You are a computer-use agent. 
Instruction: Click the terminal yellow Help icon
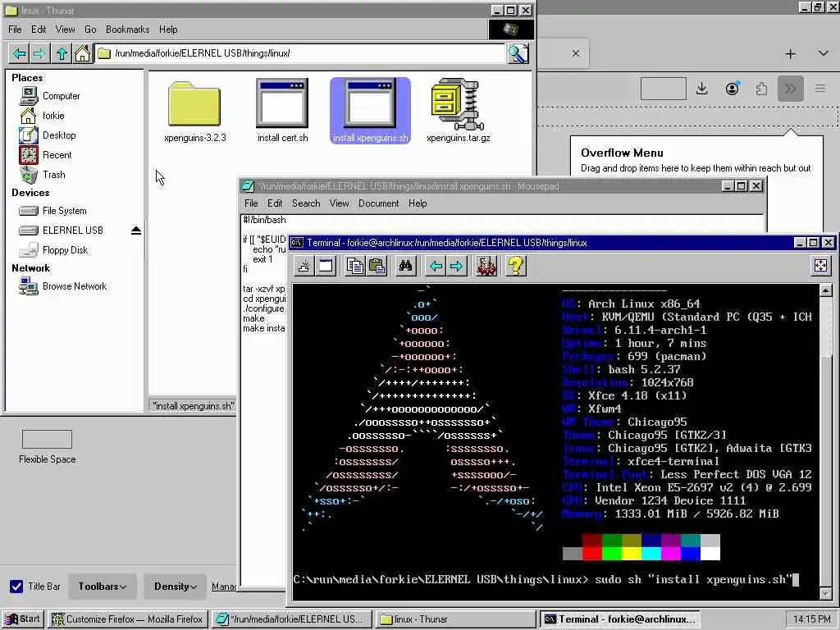(516, 267)
